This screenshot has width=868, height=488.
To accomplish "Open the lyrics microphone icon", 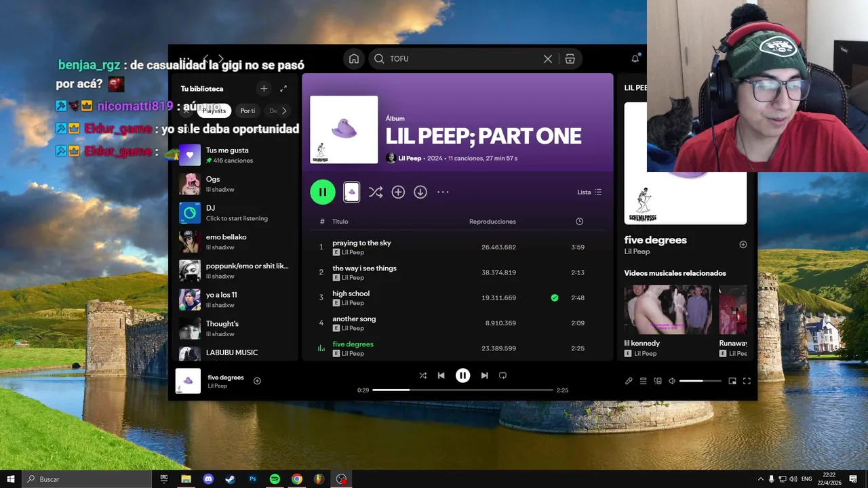I will coord(629,381).
